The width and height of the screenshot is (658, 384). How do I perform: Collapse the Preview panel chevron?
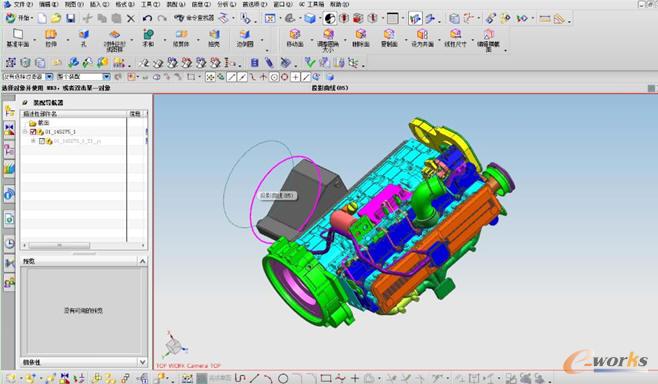143,261
